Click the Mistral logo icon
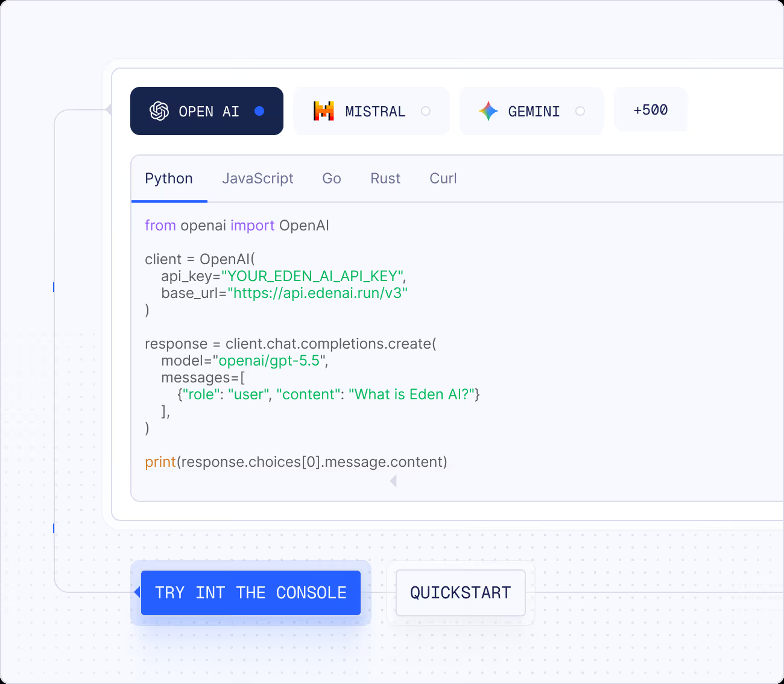 [x=324, y=111]
